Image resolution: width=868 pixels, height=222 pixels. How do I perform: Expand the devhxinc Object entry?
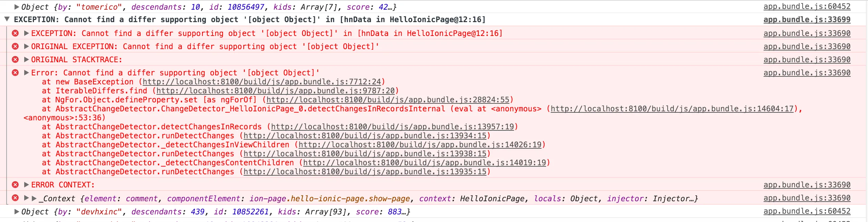coord(16,211)
